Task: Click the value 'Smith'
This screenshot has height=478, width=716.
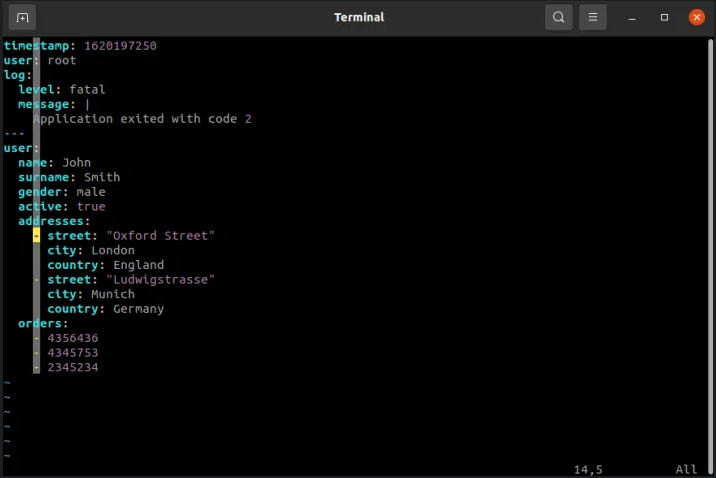Action: (x=102, y=177)
